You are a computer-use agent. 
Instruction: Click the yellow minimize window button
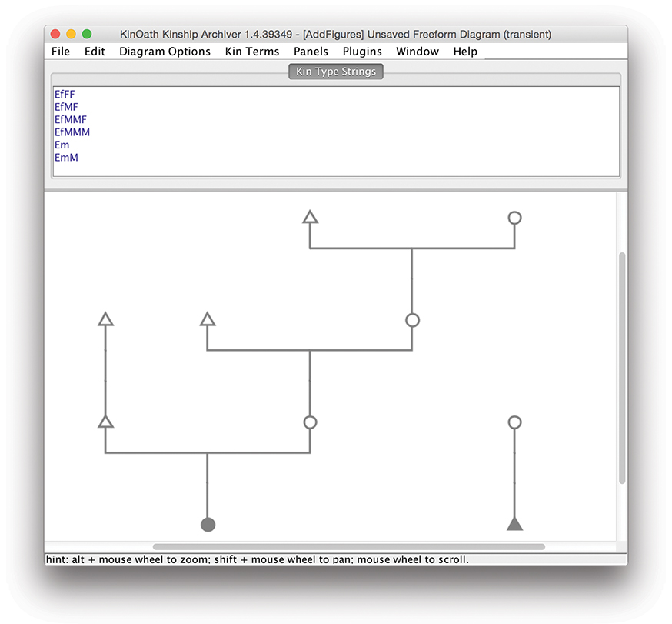click(x=72, y=34)
